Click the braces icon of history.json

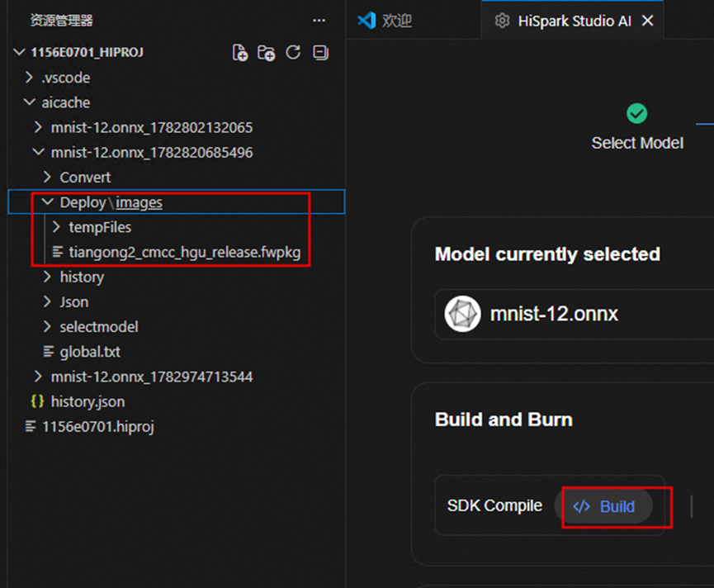[37, 401]
